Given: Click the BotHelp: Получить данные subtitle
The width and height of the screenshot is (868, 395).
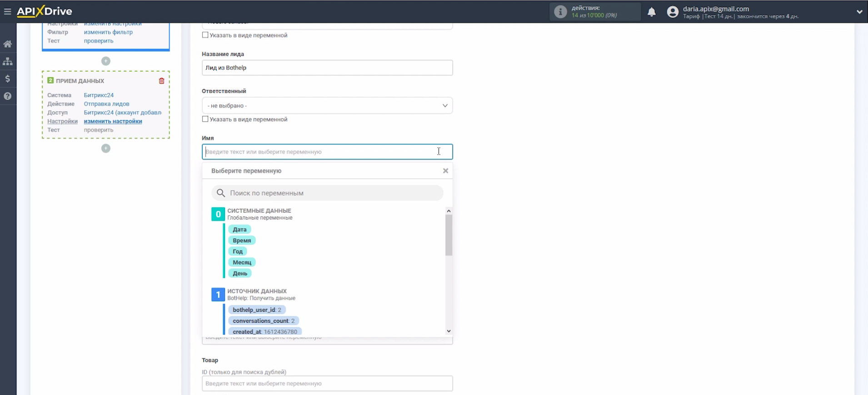Looking at the screenshot, I should [261, 298].
